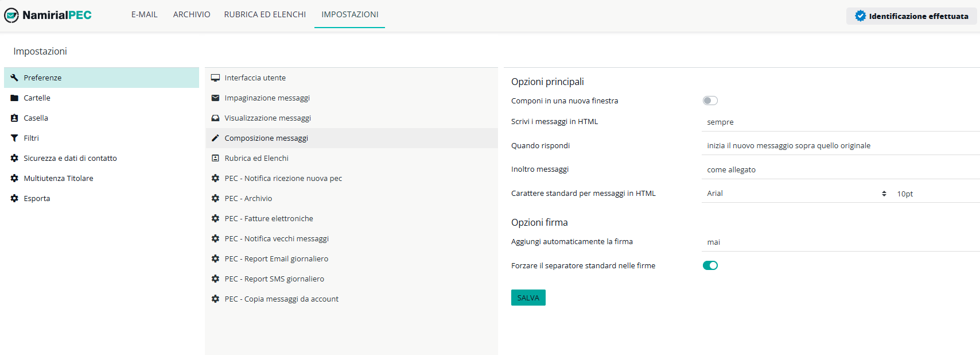Select the 10pt font size field
980x355 pixels.
(935, 194)
